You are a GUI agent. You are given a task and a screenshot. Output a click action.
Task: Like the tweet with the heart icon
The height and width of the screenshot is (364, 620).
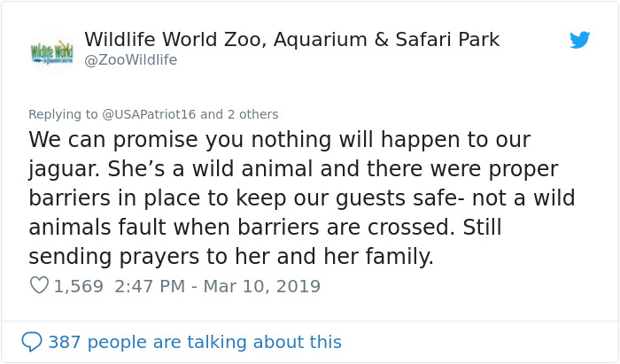click(x=39, y=285)
